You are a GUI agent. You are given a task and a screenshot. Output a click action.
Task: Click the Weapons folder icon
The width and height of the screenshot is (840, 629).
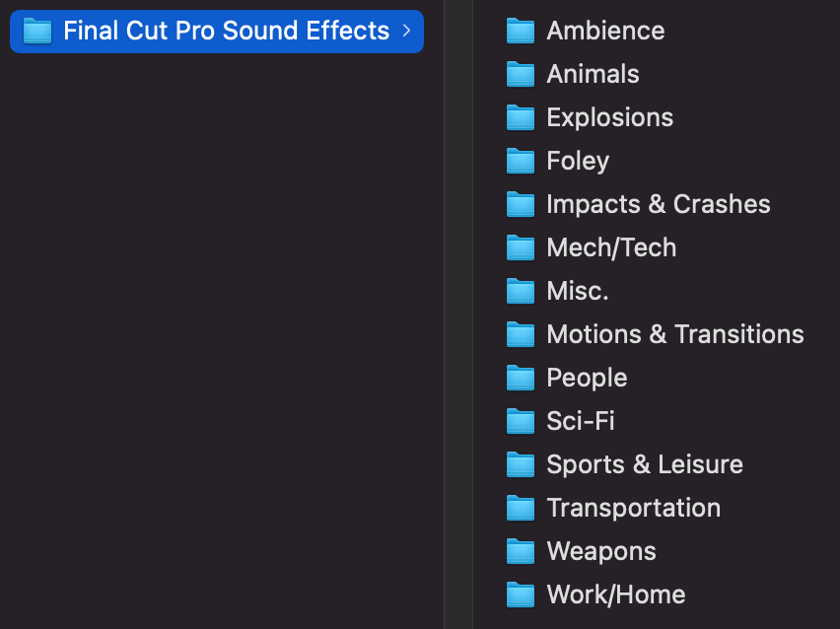coord(520,552)
